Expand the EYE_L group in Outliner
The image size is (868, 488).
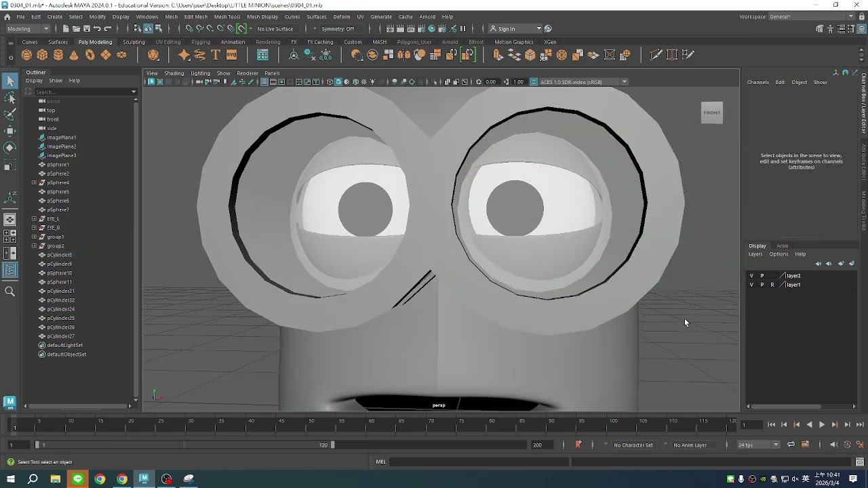(34, 219)
